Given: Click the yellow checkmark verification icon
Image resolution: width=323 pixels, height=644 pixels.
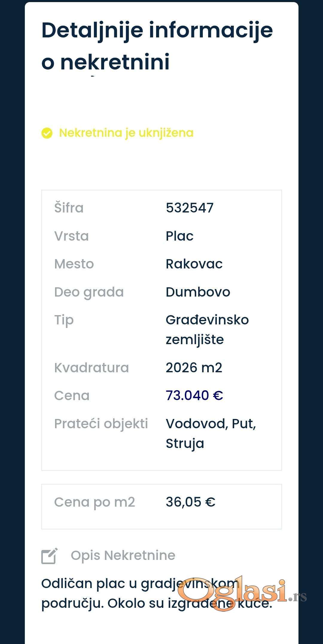Looking at the screenshot, I should pos(47,133).
